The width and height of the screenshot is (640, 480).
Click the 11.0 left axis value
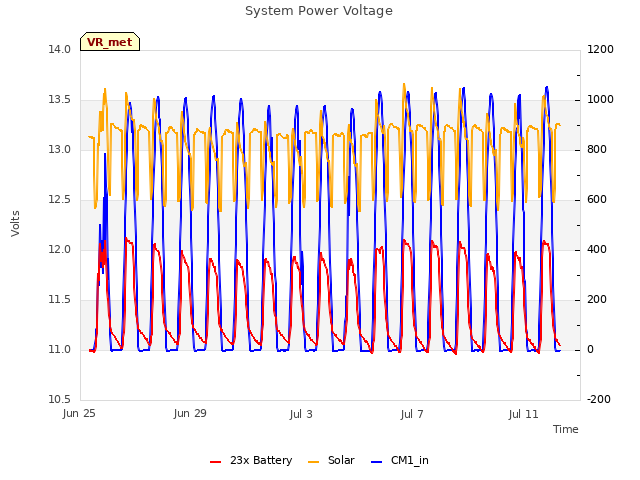click(60, 349)
